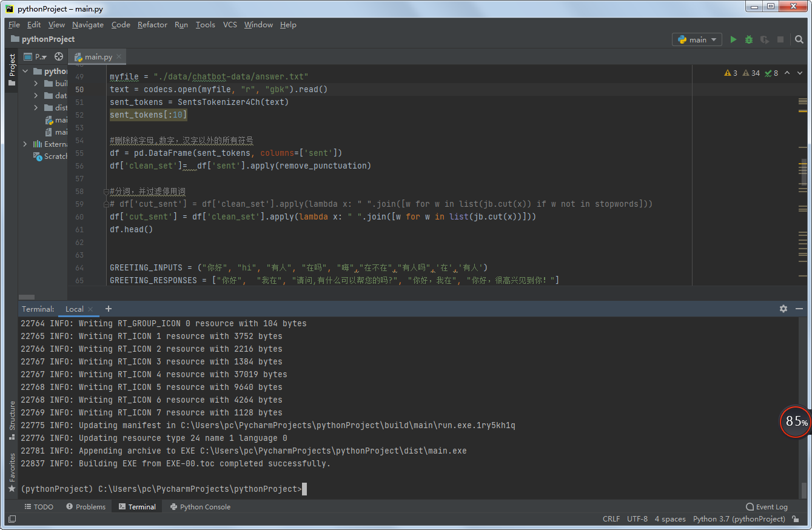Hide the terminal panel with minus icon

(800, 309)
